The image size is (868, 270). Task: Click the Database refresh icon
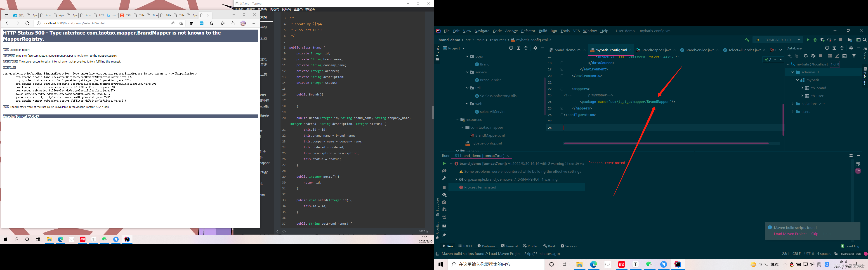(805, 56)
